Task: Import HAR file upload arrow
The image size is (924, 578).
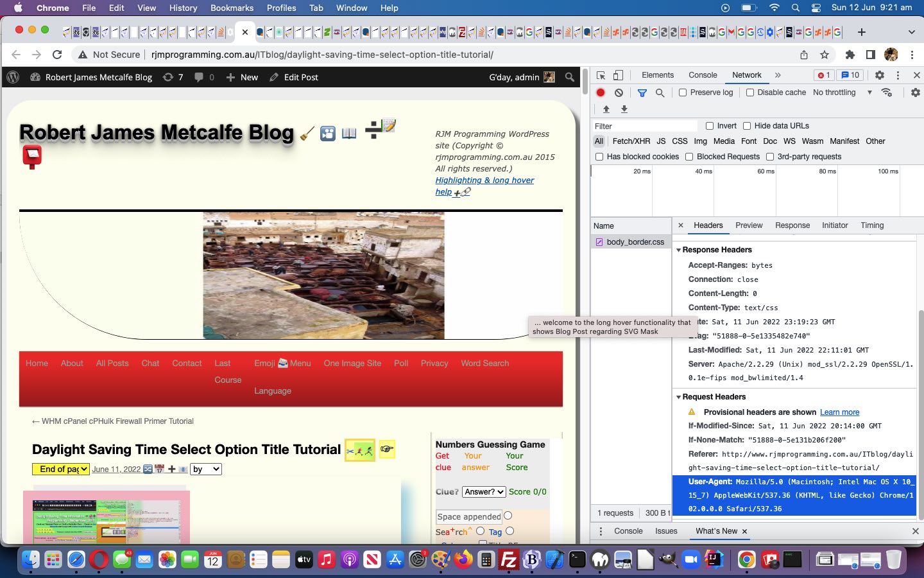Action: pos(606,109)
